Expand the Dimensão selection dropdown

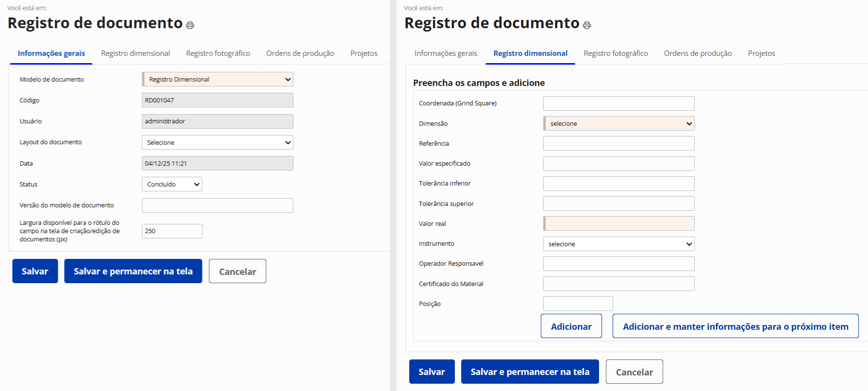[x=619, y=123]
